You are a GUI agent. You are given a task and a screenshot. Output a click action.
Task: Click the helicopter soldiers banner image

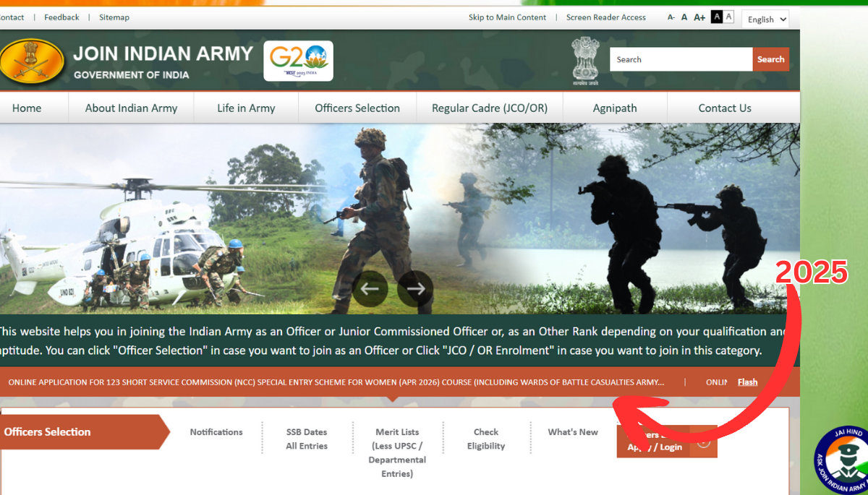click(x=400, y=218)
